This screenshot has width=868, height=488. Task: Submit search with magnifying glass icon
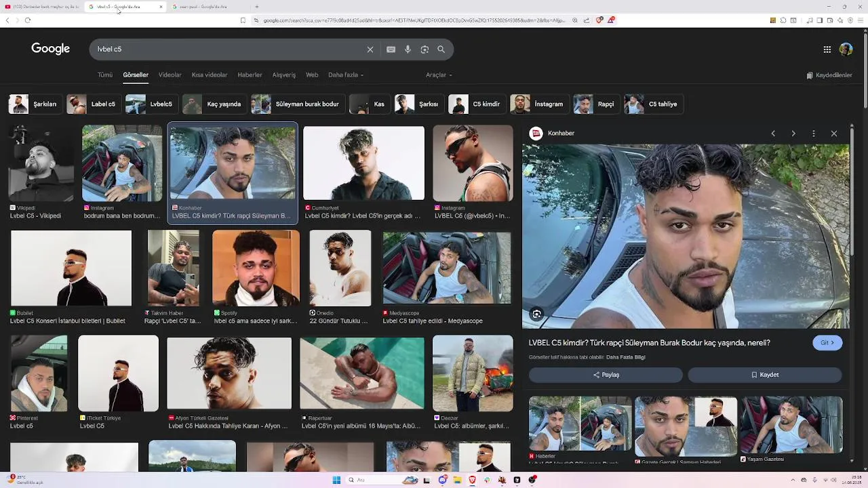click(441, 49)
